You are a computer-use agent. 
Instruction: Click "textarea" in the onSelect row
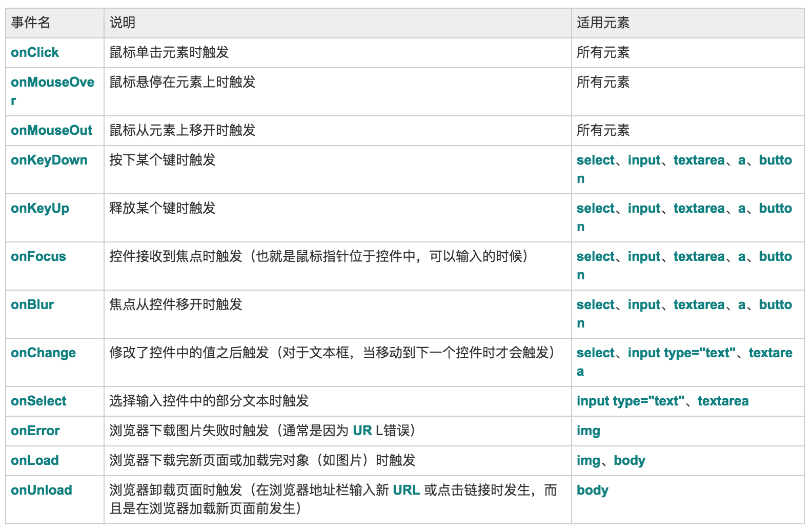723,401
